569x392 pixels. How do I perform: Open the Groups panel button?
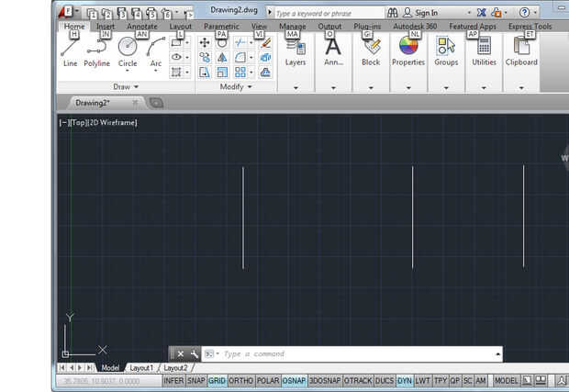pyautogui.click(x=446, y=62)
